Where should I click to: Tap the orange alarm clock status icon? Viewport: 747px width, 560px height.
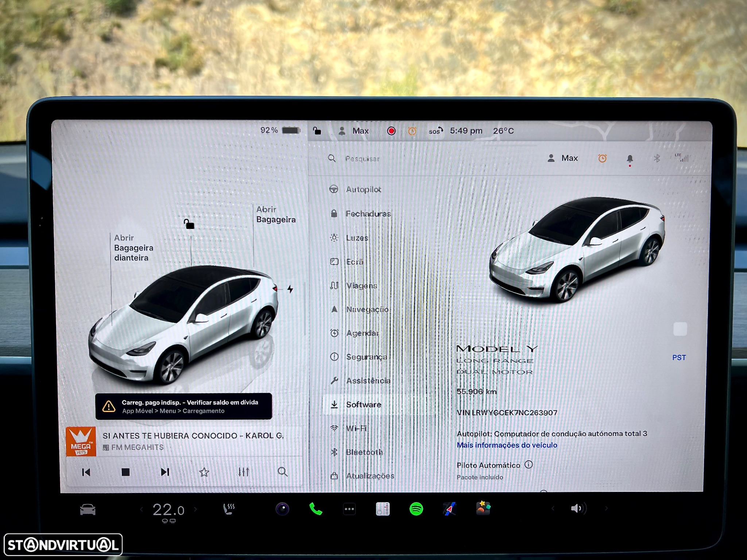[x=412, y=131]
